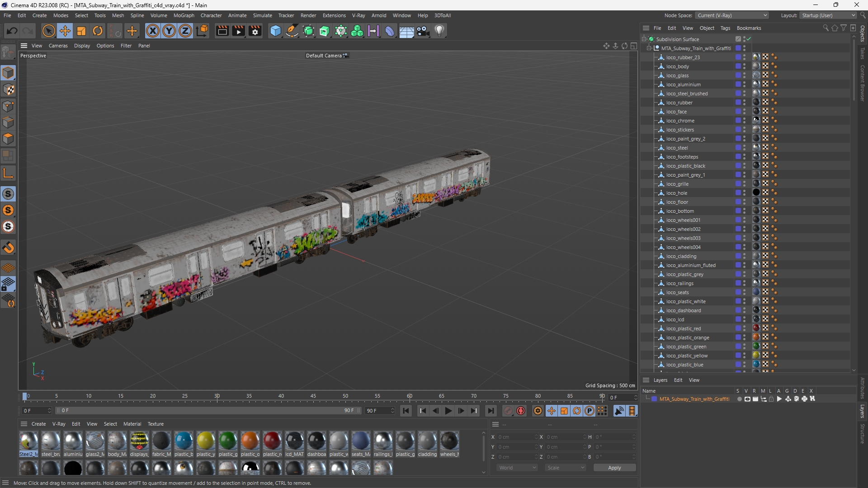Open the Spline Pen tool

click(x=292, y=31)
